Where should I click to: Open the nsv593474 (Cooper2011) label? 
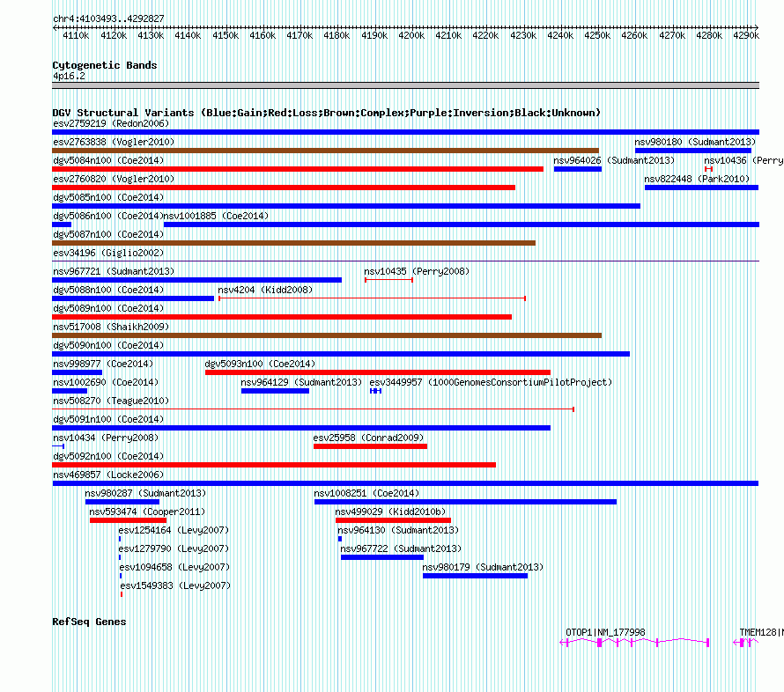[x=147, y=512]
